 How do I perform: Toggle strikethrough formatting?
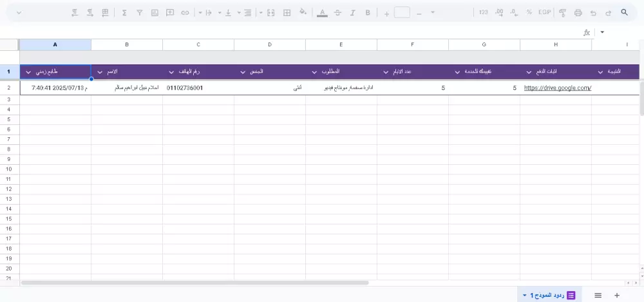click(337, 13)
